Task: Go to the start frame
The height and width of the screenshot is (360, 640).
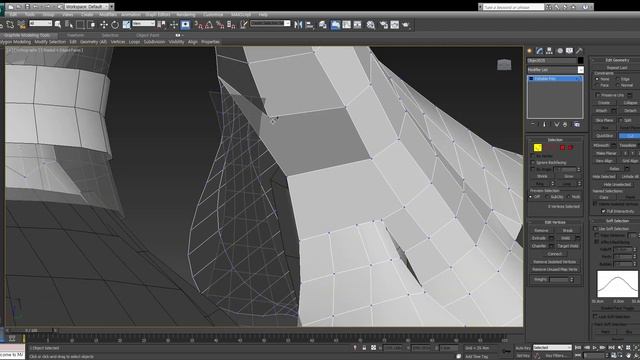Action: [578, 348]
